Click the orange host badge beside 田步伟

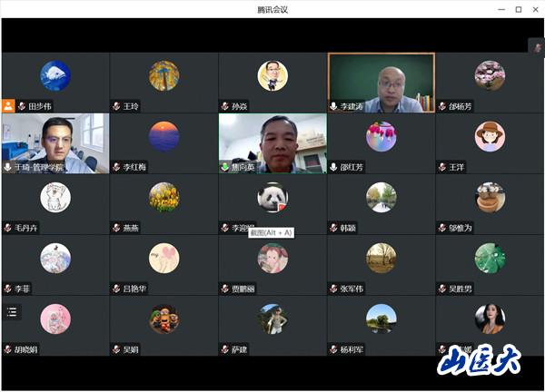(x=8, y=106)
